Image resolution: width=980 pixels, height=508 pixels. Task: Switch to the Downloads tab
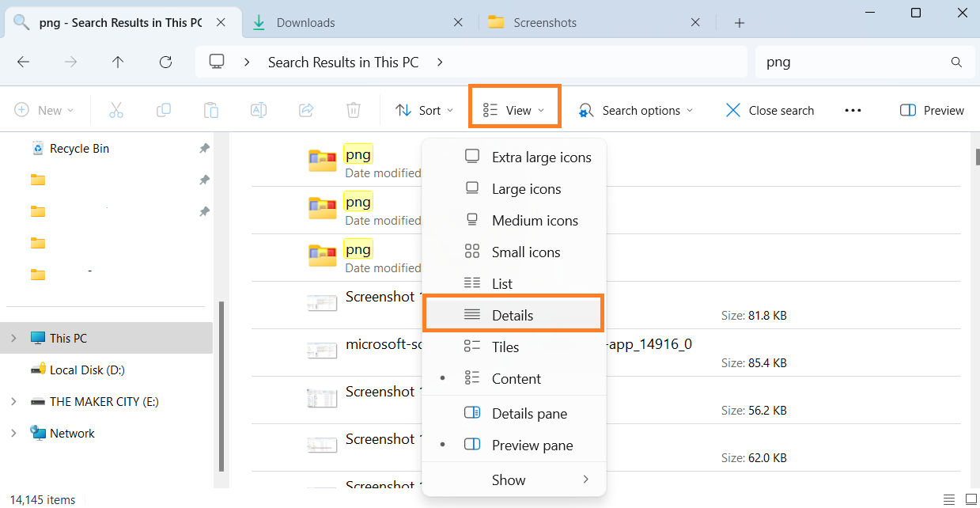point(355,23)
